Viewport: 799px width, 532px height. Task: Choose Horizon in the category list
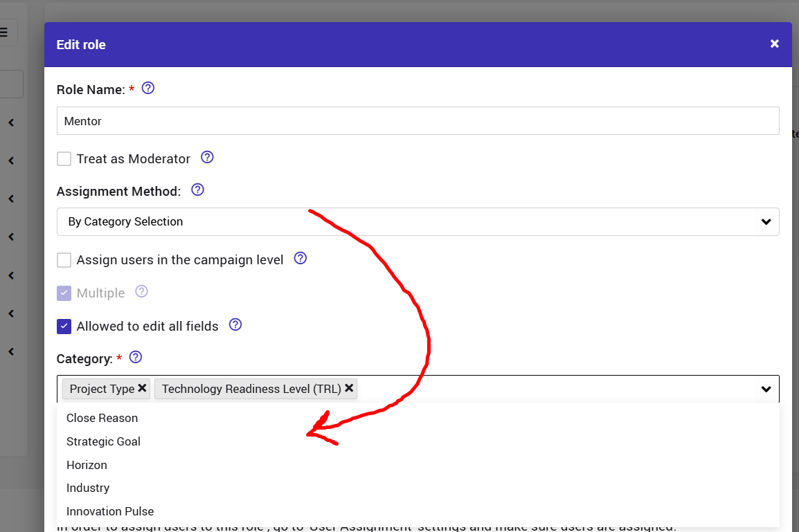(418, 465)
